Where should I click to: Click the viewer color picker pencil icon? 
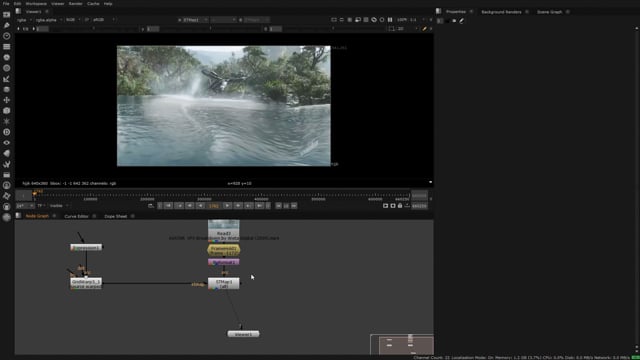[x=424, y=29]
